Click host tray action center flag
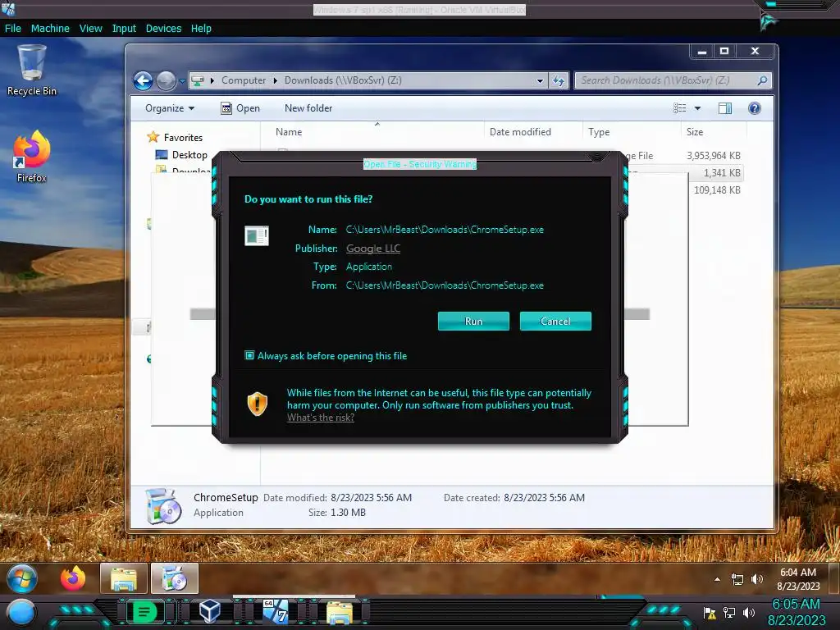This screenshot has width=840, height=630. (710, 614)
